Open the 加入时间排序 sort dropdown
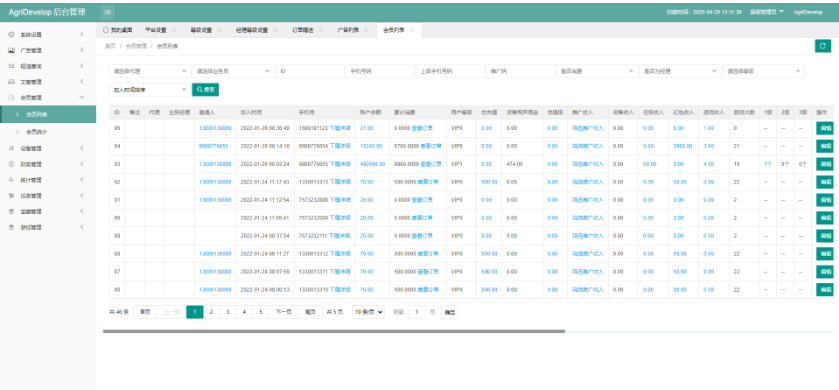 pyautogui.click(x=149, y=90)
